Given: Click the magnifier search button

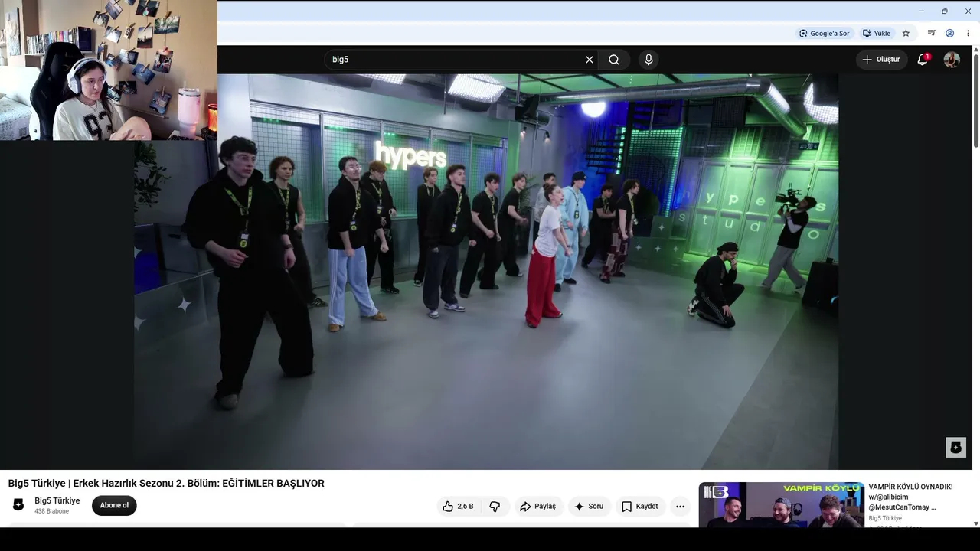Looking at the screenshot, I should click(614, 60).
